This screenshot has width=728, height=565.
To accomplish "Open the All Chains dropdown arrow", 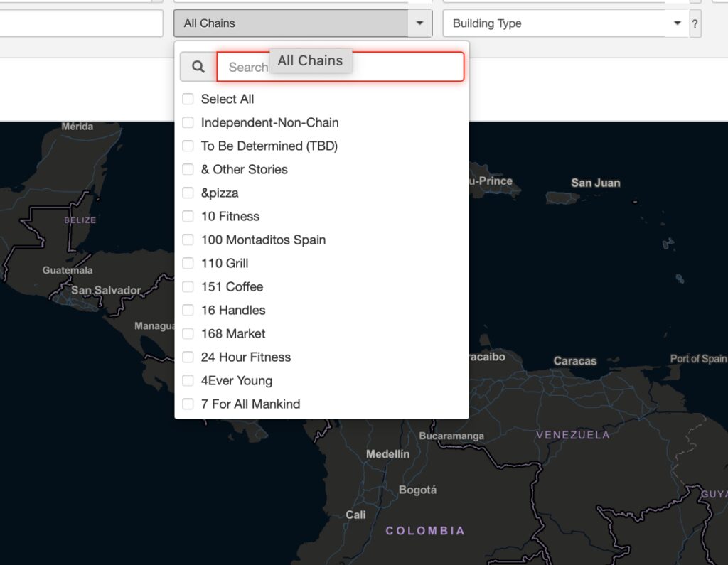I will coord(419,23).
